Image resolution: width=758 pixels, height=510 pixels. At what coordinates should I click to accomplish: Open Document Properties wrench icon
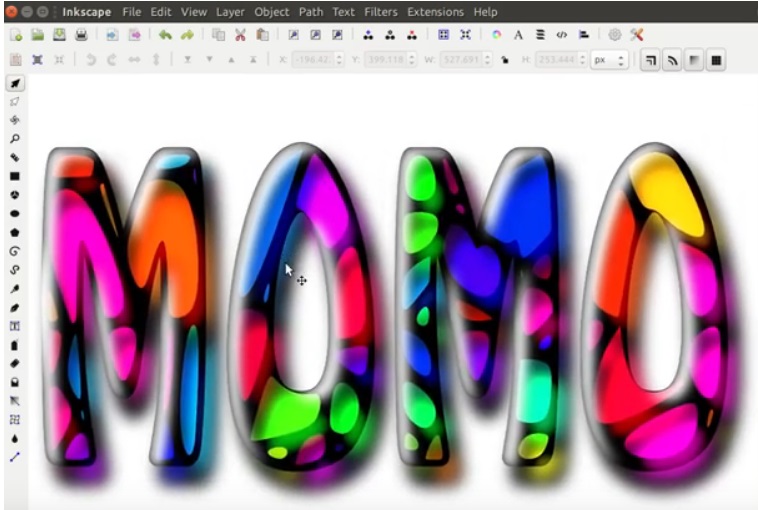pyautogui.click(x=637, y=35)
